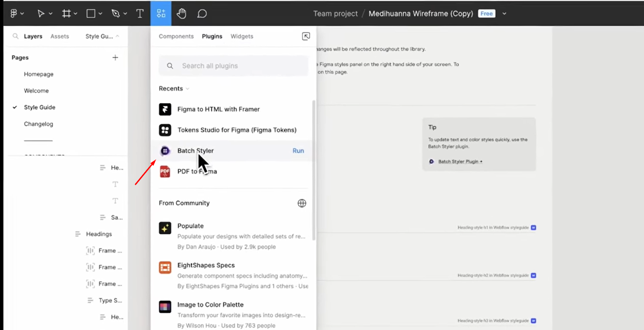Open Frame tool options dropdown arrow

click(76, 14)
